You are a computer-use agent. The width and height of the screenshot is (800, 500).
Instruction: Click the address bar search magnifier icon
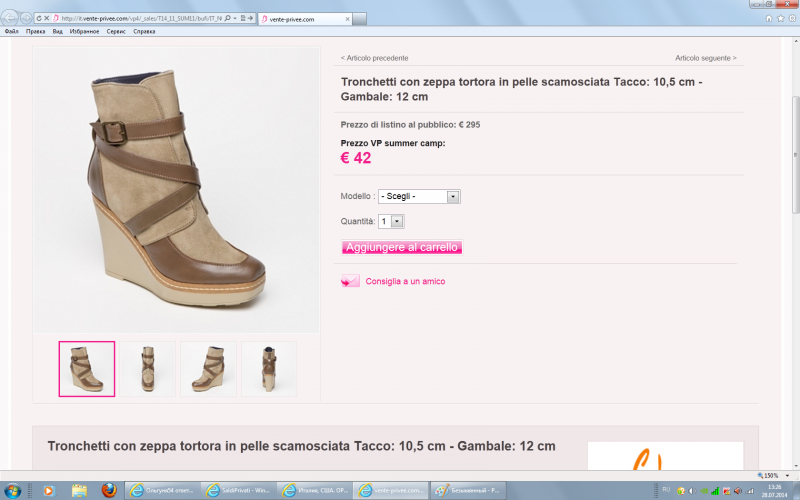228,18
